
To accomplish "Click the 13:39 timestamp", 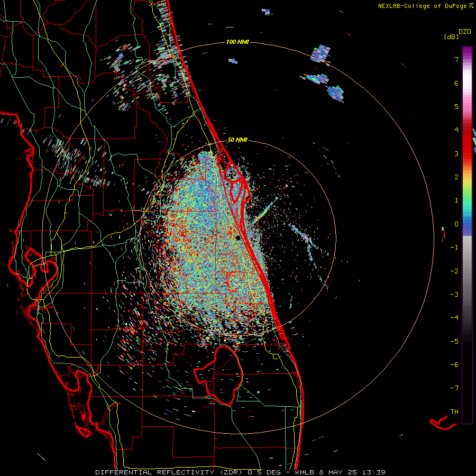I will (374, 472).
